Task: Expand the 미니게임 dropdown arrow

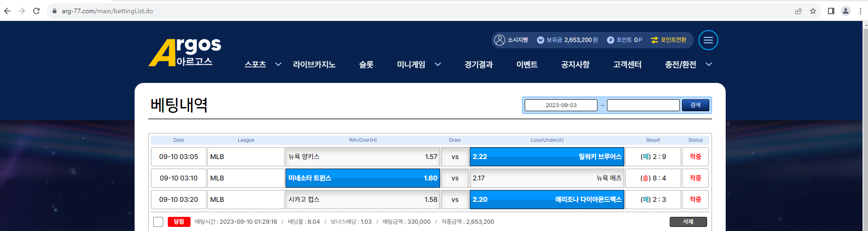Action: point(437,65)
